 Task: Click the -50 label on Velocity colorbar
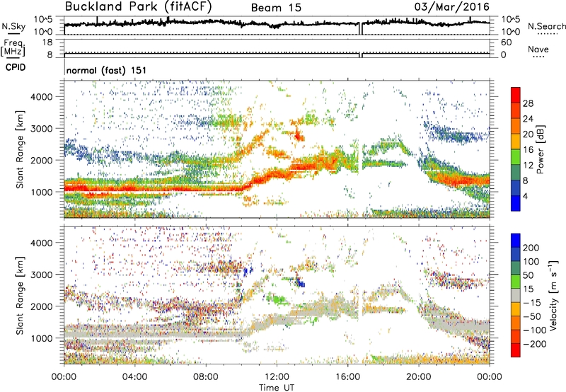[532, 316]
